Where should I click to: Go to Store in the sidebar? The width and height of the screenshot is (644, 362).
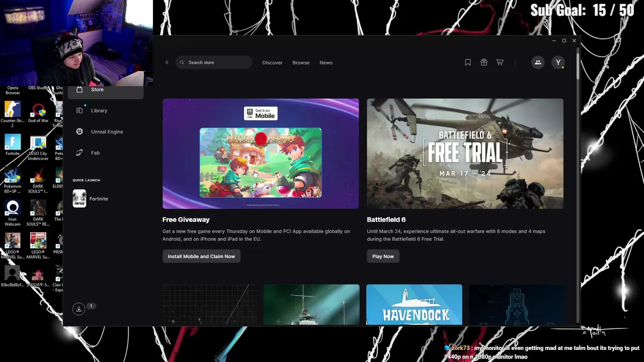pyautogui.click(x=106, y=89)
